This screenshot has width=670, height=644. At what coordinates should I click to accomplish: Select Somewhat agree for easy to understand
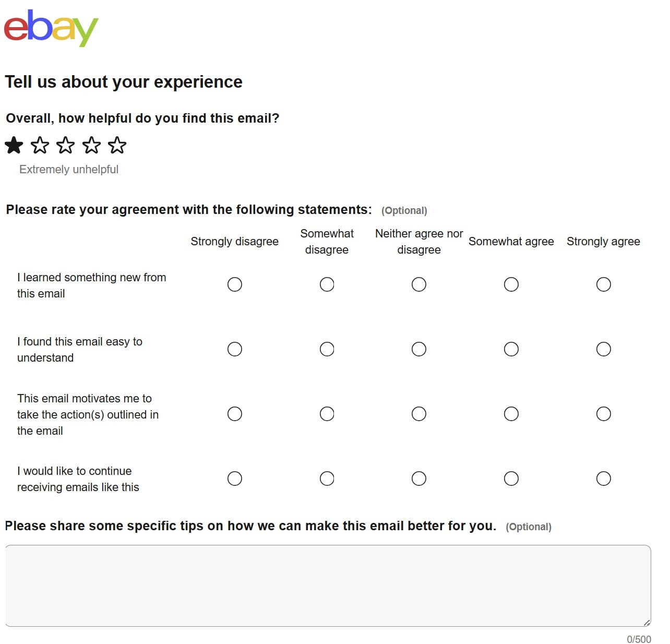coord(511,349)
